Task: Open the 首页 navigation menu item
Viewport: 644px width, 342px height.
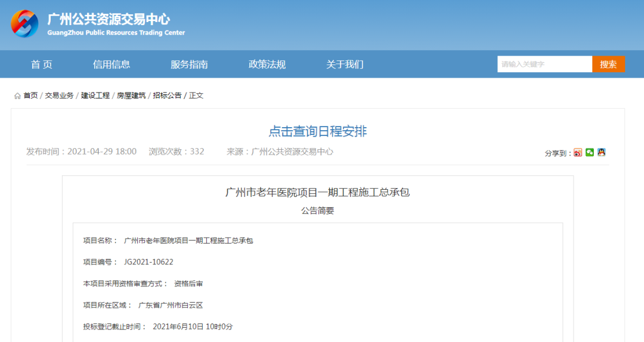Action: pos(42,64)
